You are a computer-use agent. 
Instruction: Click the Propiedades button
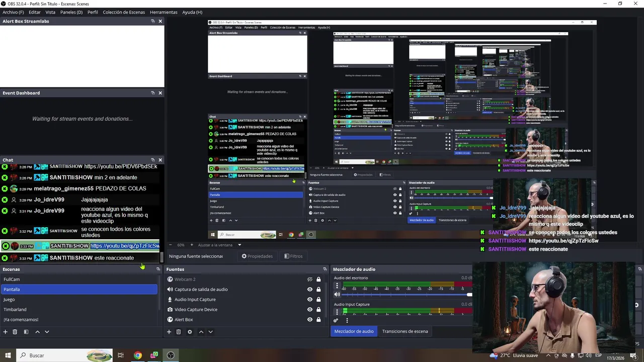coord(257,256)
